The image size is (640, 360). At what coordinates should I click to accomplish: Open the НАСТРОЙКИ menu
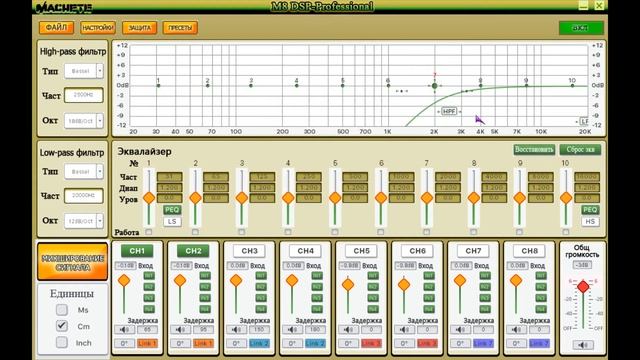coord(98,27)
